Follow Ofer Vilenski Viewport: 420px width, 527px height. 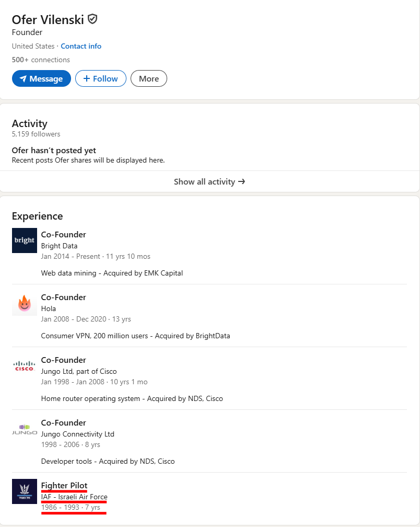point(100,78)
